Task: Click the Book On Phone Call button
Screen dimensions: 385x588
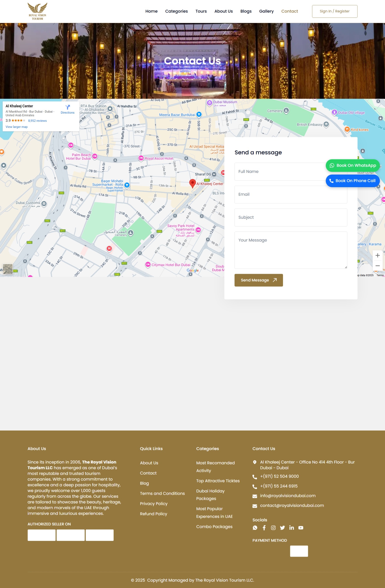Action: point(352,181)
